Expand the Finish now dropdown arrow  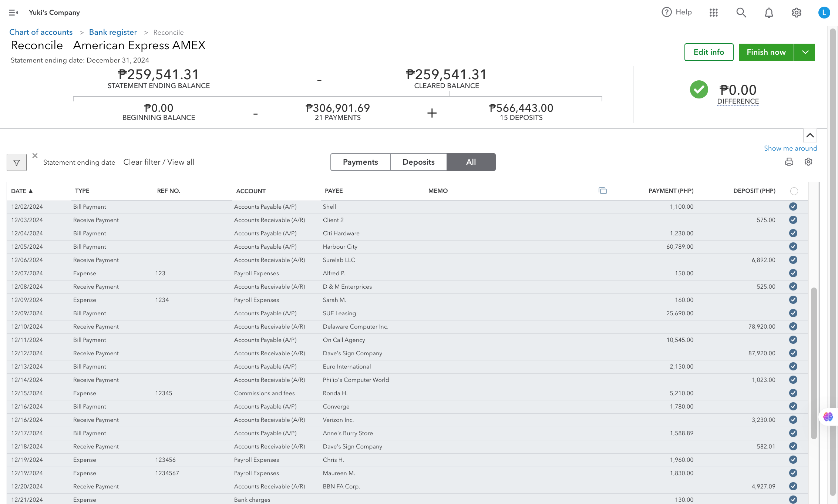(x=805, y=52)
